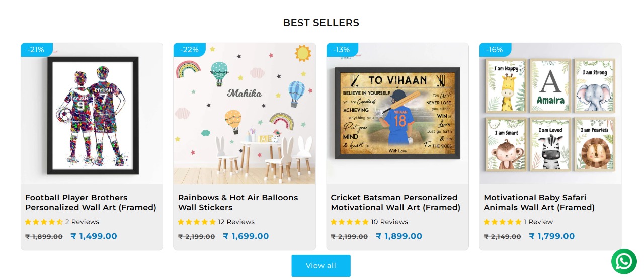Open Rainbows & Hot Air Balloons image
This screenshot has width=644, height=279.
tap(245, 115)
